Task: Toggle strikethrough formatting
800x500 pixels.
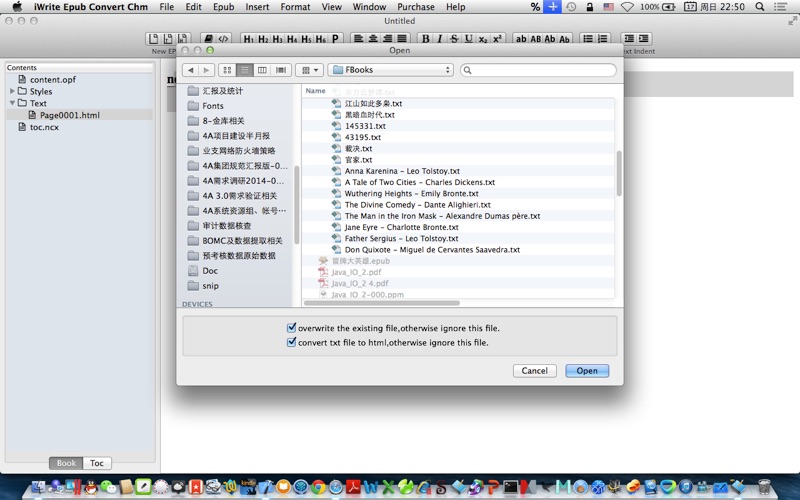Action: coord(454,39)
